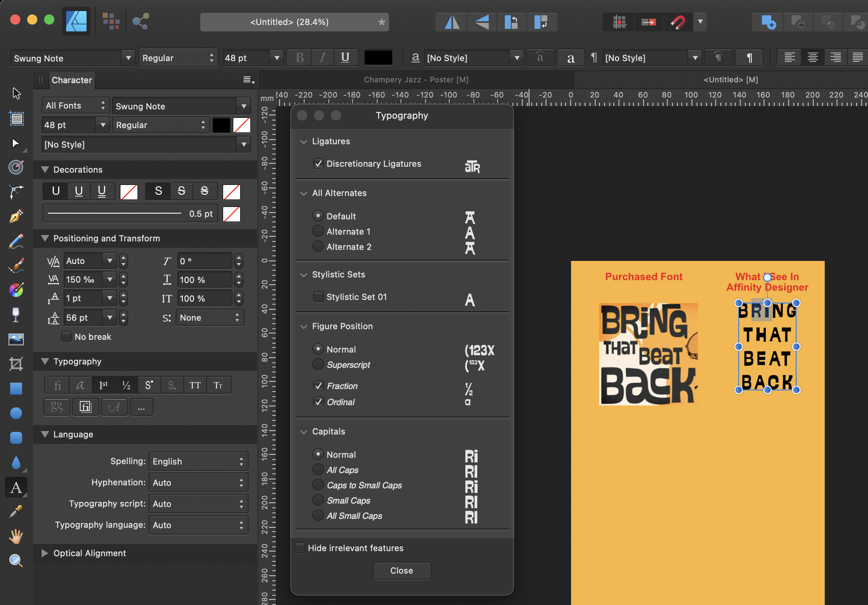Toggle snapping with the magnet icon
Viewport: 868px width, 605px height.
(x=678, y=22)
